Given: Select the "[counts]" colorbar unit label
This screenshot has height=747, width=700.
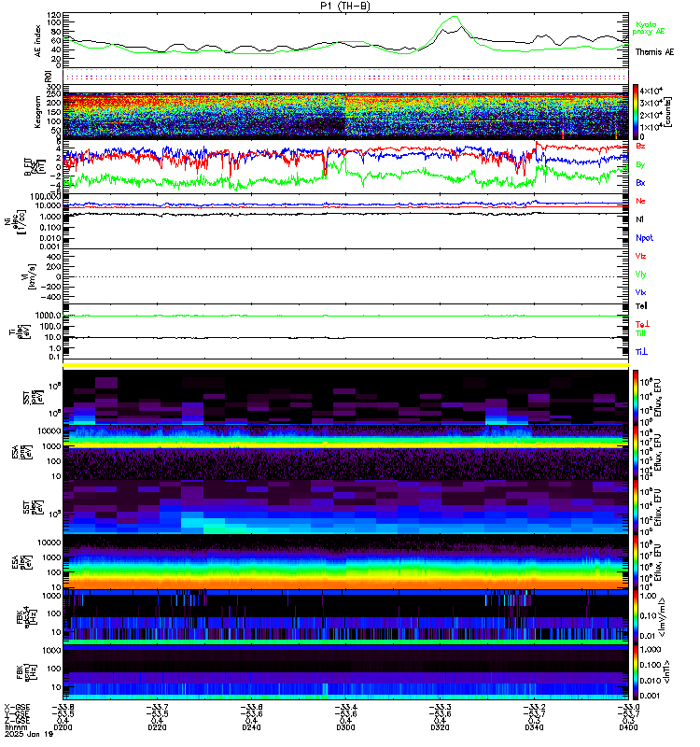Looking at the screenshot, I should point(668,112).
